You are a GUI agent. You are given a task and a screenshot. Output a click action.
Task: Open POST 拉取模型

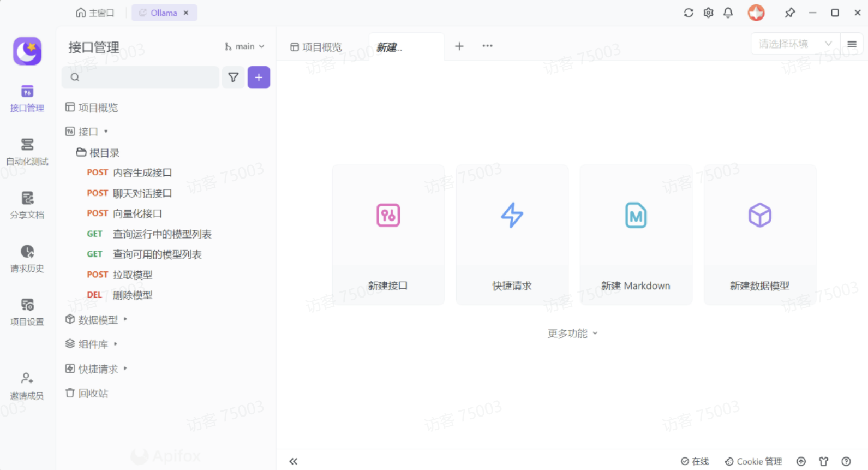(x=119, y=275)
